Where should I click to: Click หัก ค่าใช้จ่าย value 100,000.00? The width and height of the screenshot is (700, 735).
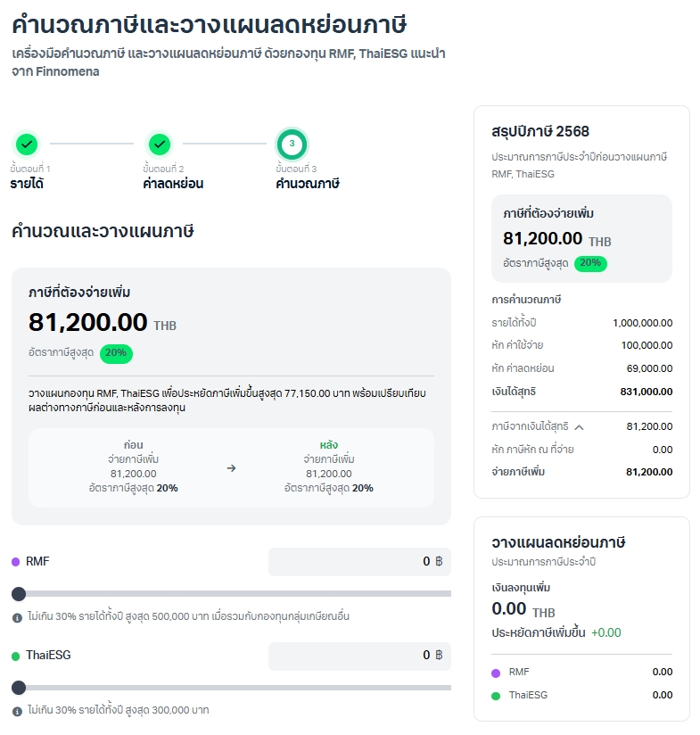pyautogui.click(x=646, y=345)
